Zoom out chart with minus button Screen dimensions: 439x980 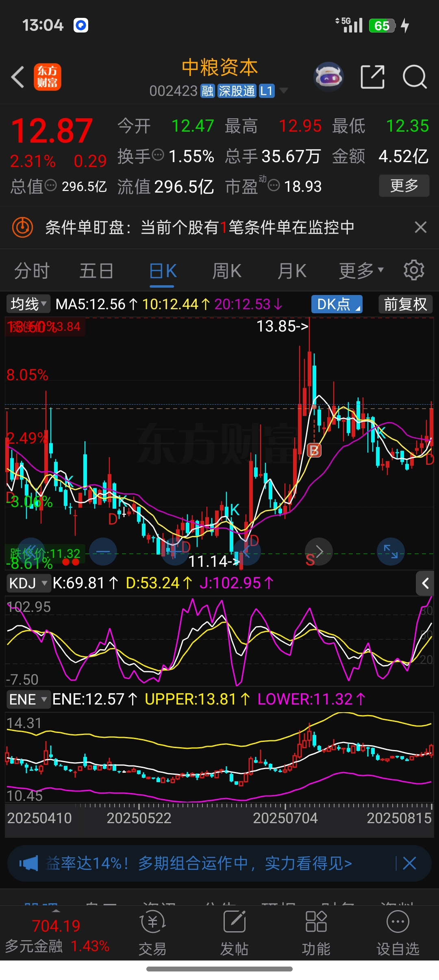(x=103, y=552)
